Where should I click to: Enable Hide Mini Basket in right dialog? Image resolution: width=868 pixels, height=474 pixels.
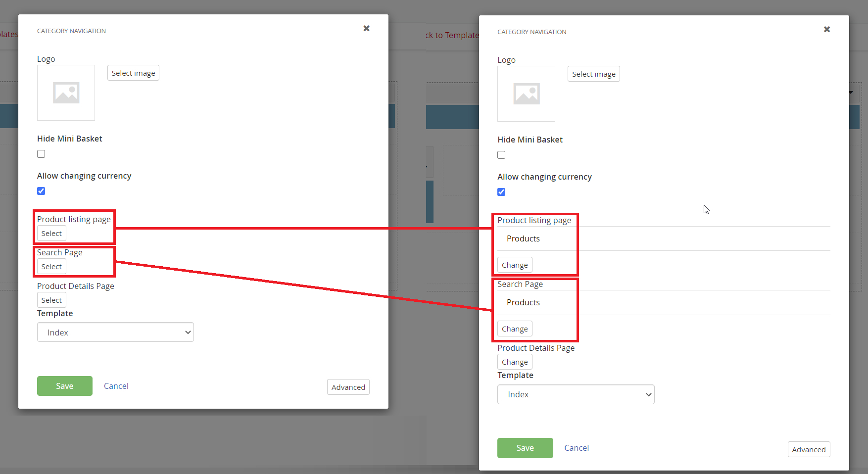501,155
